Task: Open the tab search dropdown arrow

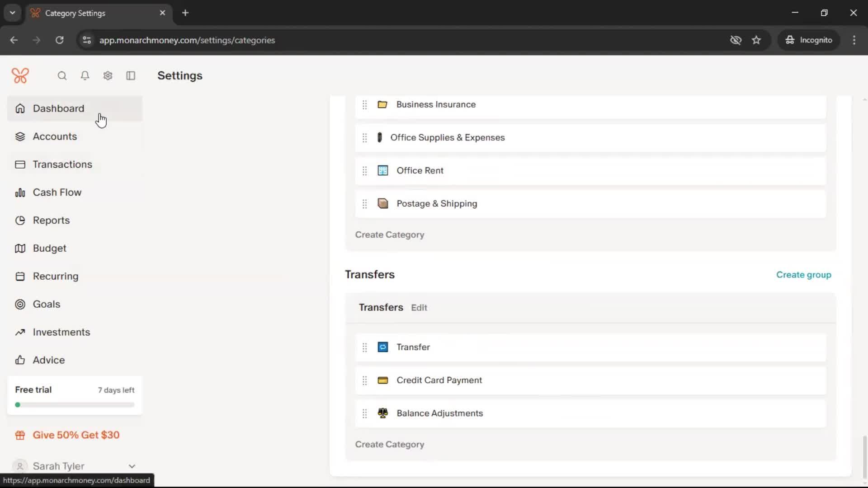Action: tap(13, 13)
